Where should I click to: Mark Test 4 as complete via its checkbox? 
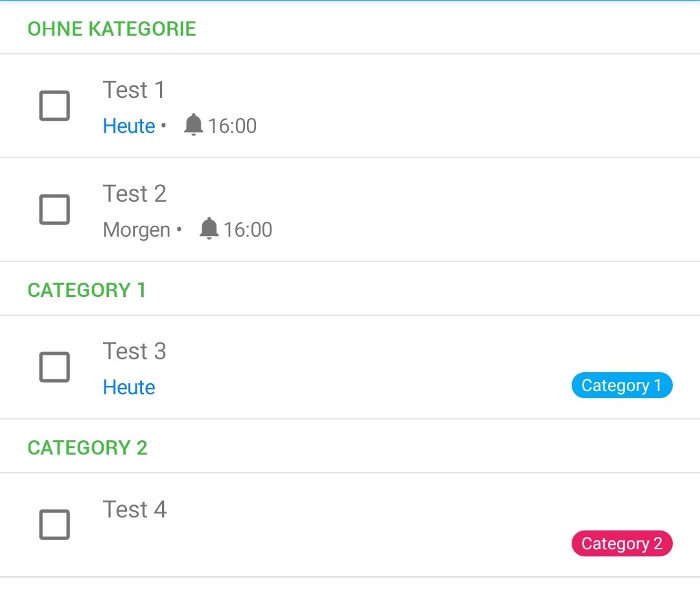tap(54, 524)
